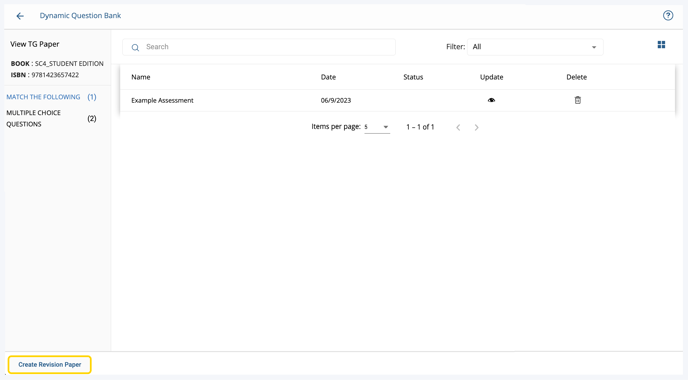Image resolution: width=688 pixels, height=380 pixels.
Task: Click the Name column header
Action: tap(141, 77)
